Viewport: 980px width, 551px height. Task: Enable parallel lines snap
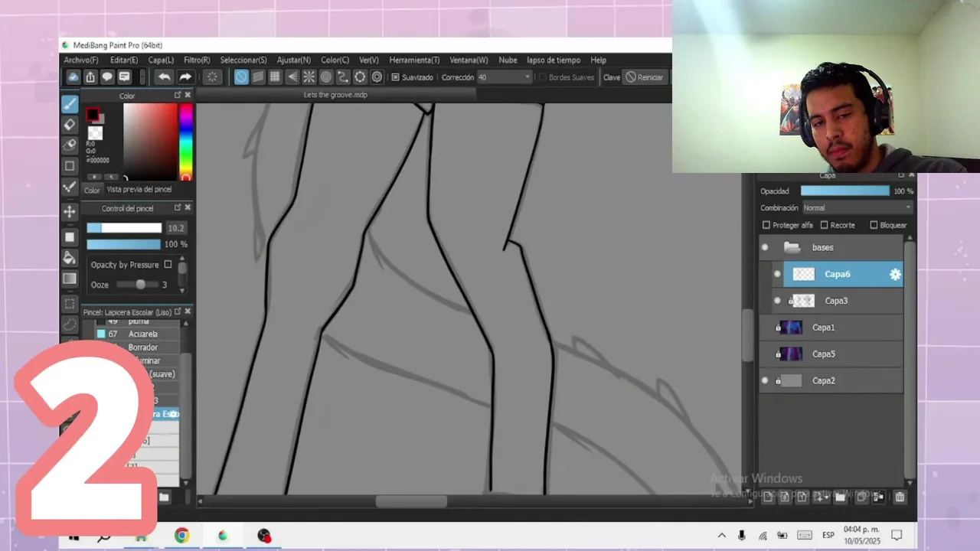click(258, 77)
